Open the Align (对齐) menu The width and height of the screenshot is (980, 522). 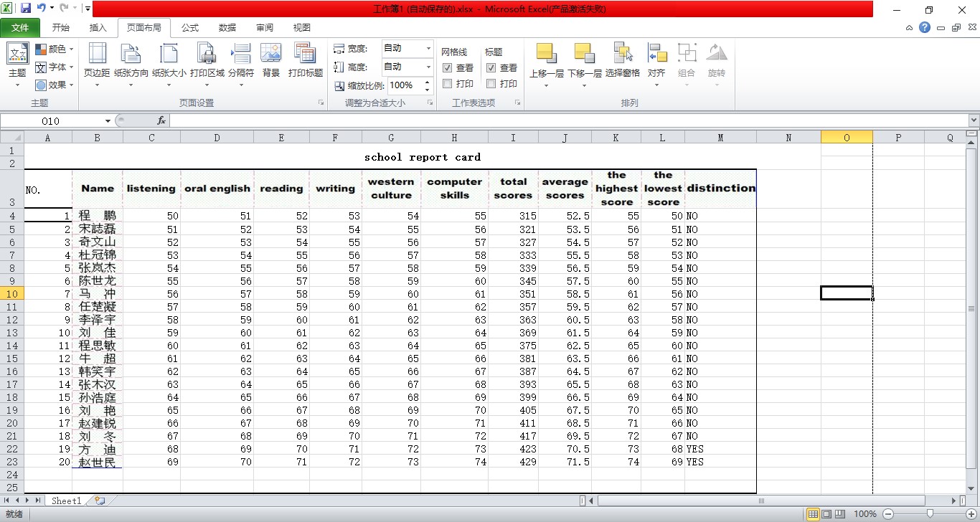tap(656, 65)
